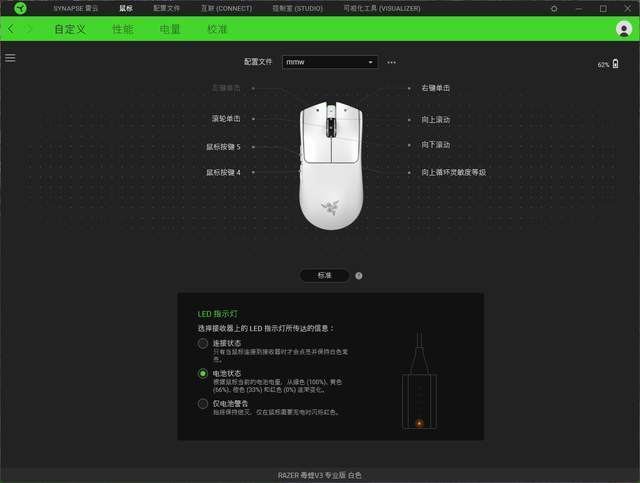Screen dimensions: 640x483
Task: Click the forward navigation arrow
Action: 29,29
